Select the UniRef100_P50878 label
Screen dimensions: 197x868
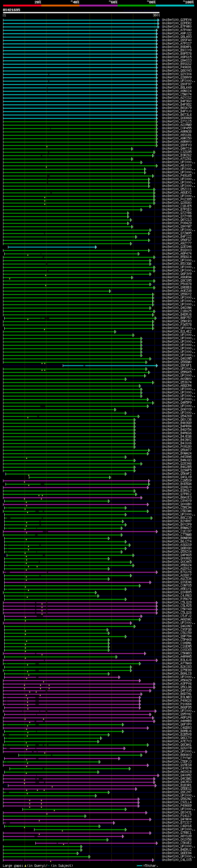coord(177,284)
